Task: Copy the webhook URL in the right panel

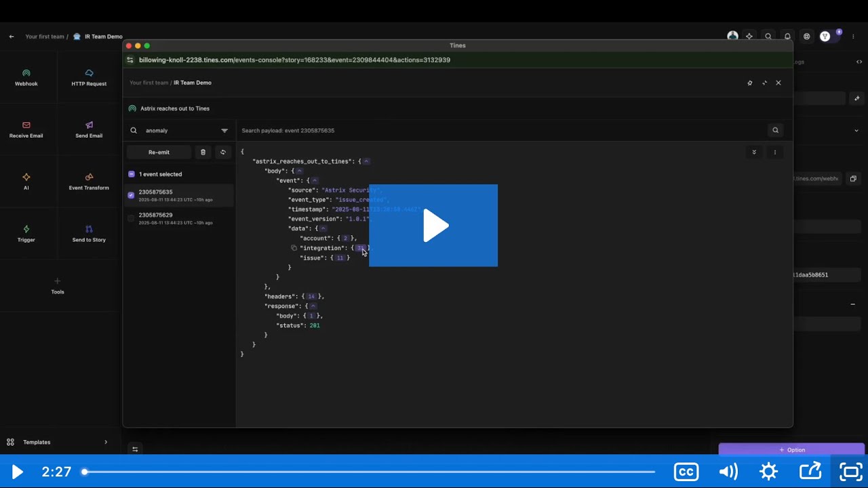Action: point(853,179)
